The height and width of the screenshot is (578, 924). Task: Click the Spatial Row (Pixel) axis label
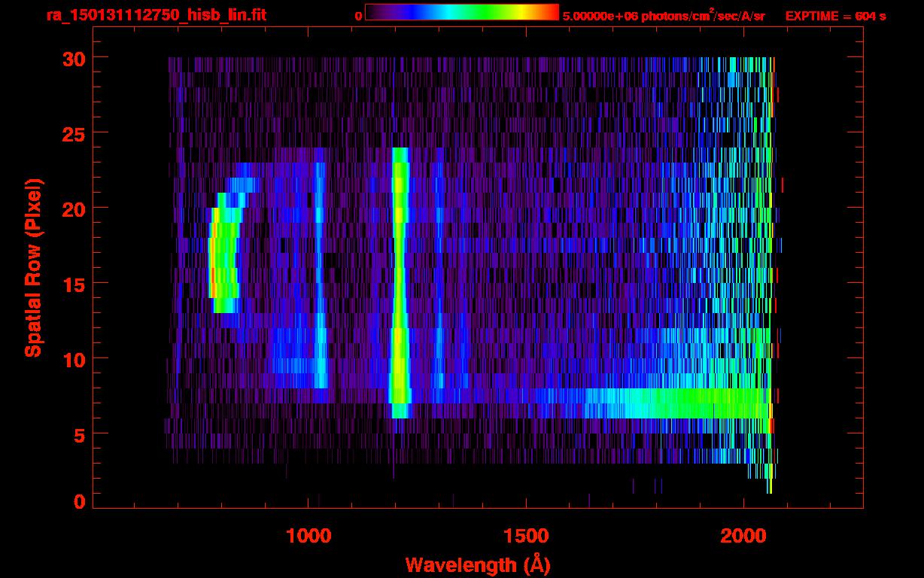pos(33,267)
